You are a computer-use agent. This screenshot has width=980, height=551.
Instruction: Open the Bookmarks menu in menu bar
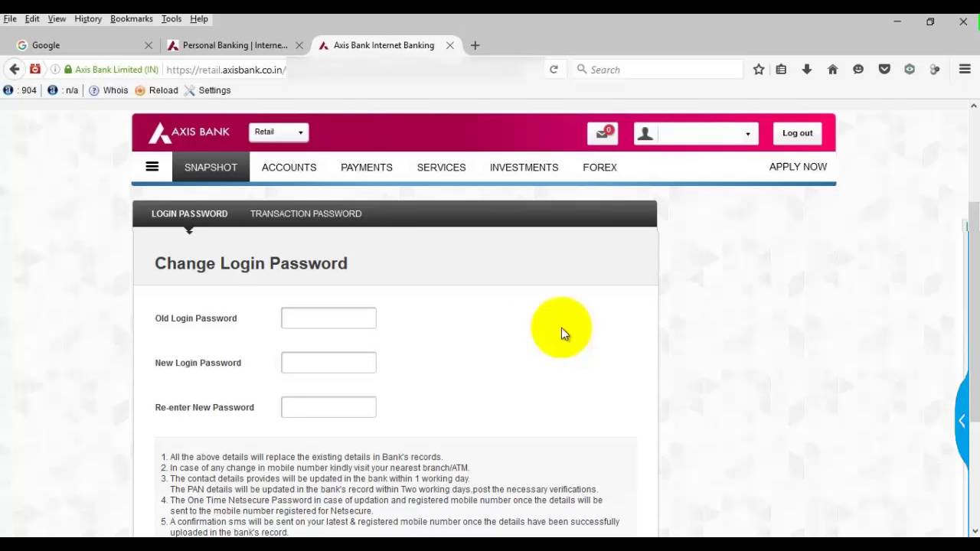[132, 18]
